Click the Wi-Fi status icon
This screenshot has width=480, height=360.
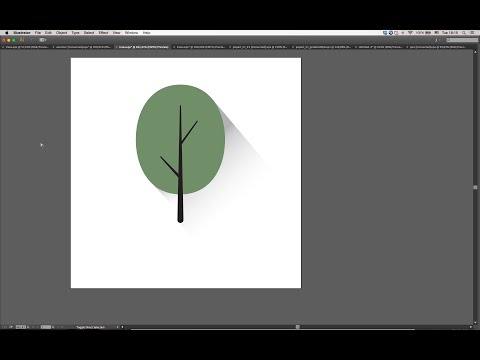(410, 33)
